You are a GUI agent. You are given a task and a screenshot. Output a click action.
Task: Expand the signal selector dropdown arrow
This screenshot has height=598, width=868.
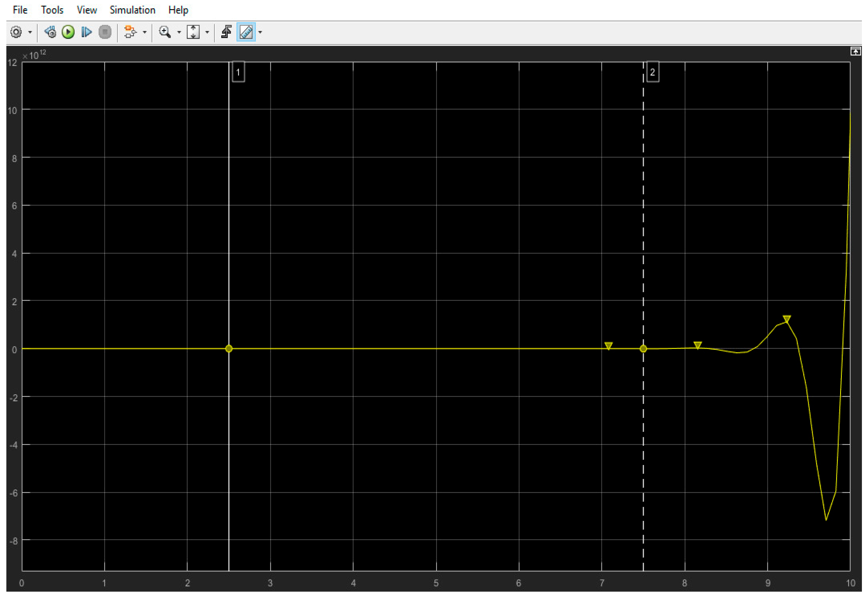pyautogui.click(x=145, y=33)
